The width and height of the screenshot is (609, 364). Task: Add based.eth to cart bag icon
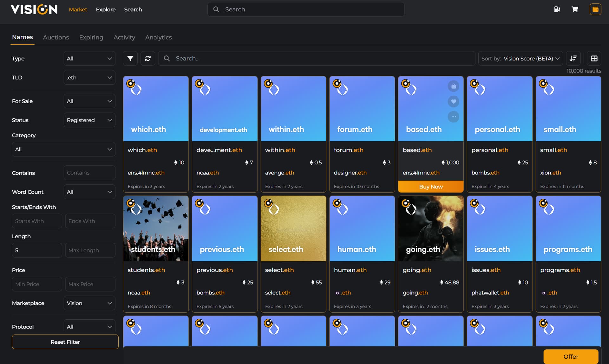(x=454, y=86)
